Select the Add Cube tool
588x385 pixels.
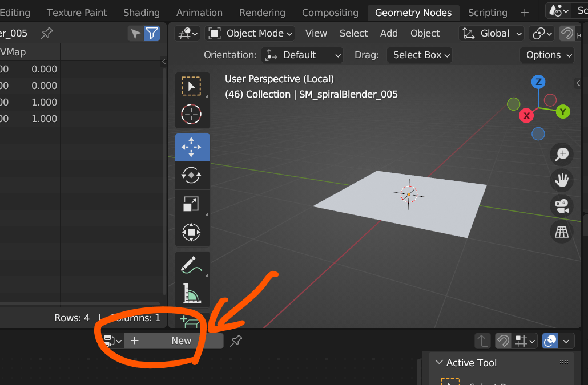click(x=192, y=321)
